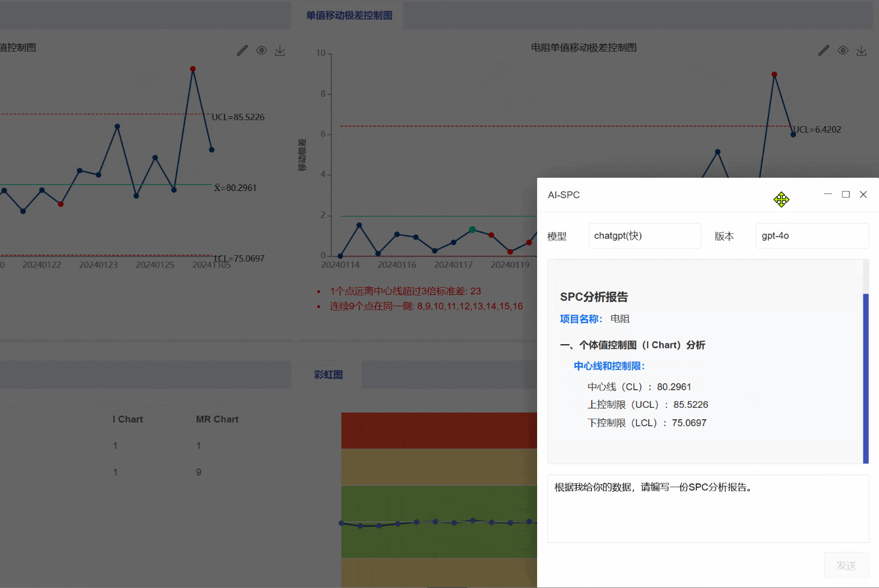Maximize the AI-SPC dialog window
The height and width of the screenshot is (588, 879).
pyautogui.click(x=845, y=195)
